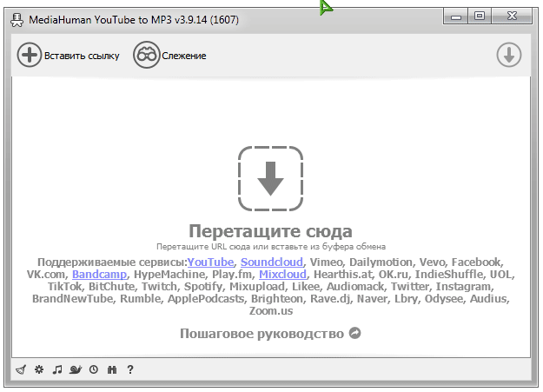Open the Пошаговое руководство step-by-step guide link
543x392 pixels.
coord(270,334)
